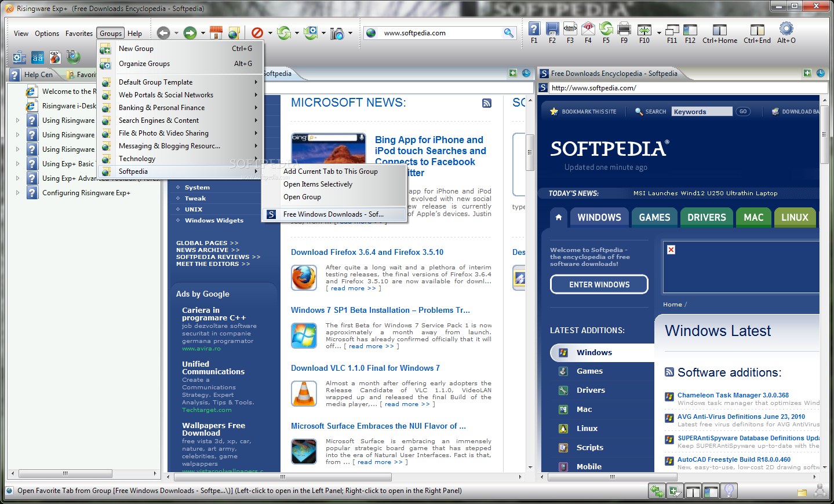Click the Back navigation arrow button
This screenshot has height=504, width=834.
click(x=163, y=33)
